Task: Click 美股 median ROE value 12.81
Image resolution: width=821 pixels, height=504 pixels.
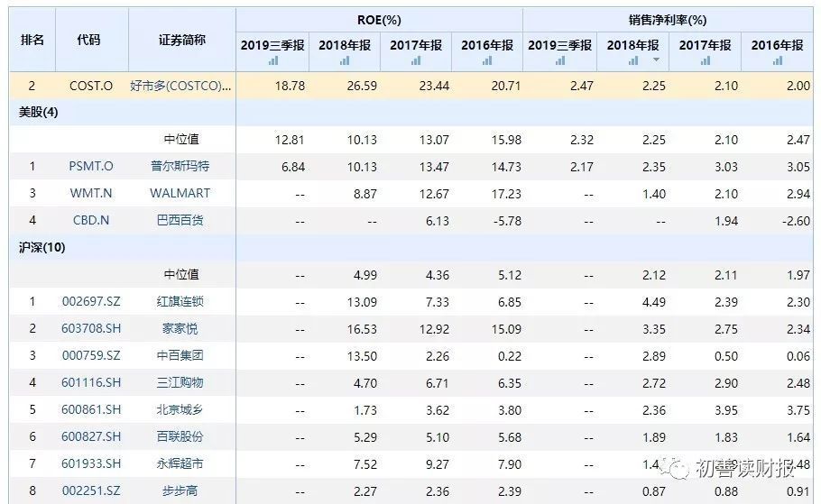Action: click(x=290, y=140)
